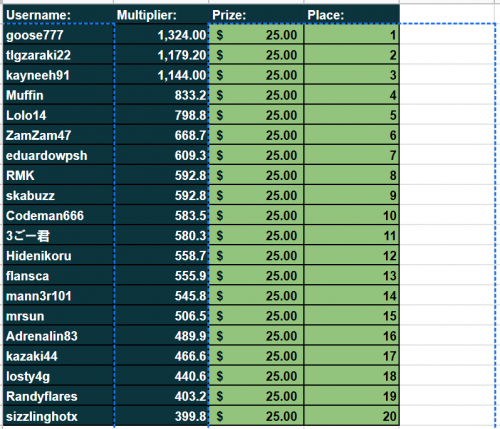Image resolution: width=500 pixels, height=429 pixels.
Task: Click the Hidenikoru username cell
Action: (x=59, y=255)
